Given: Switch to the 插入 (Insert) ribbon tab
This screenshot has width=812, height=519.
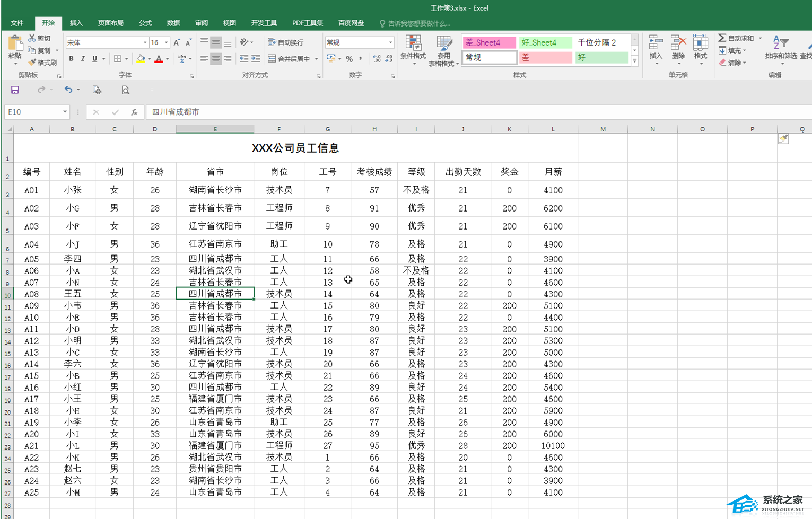Looking at the screenshot, I should tap(76, 23).
